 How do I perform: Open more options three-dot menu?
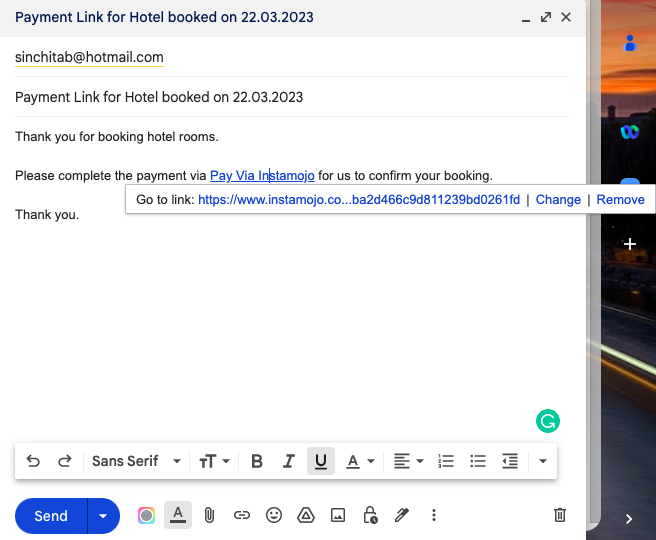click(x=434, y=516)
